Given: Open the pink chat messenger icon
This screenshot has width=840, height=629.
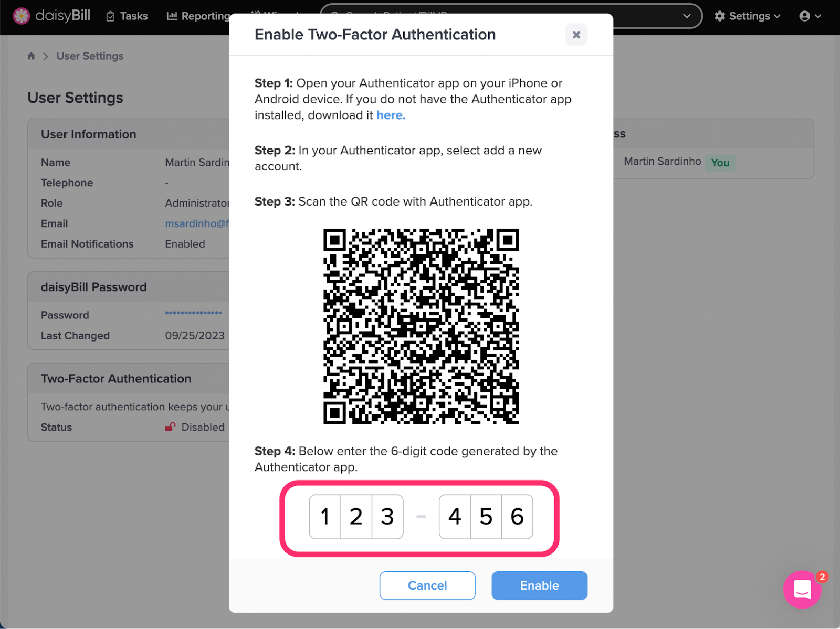Looking at the screenshot, I should coord(802,590).
